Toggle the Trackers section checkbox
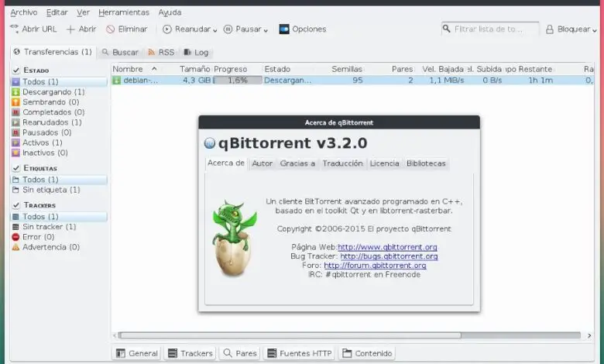604x364 pixels. [15, 205]
